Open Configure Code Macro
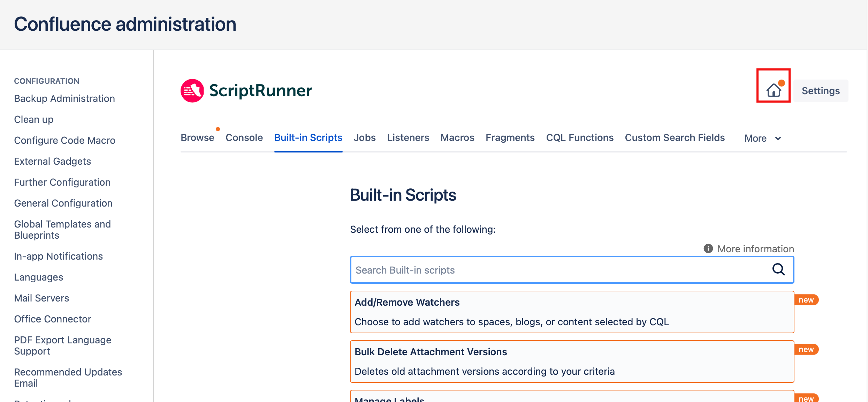 click(65, 140)
